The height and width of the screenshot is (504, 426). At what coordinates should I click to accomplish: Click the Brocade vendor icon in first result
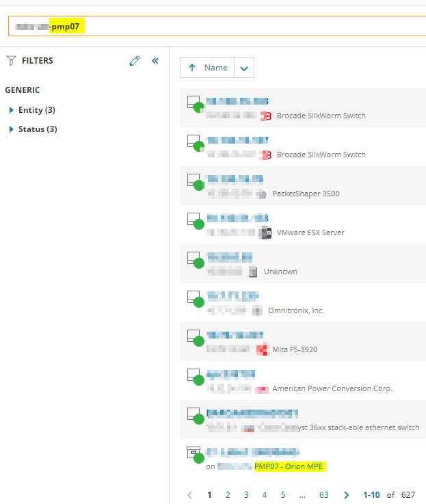[x=266, y=116]
